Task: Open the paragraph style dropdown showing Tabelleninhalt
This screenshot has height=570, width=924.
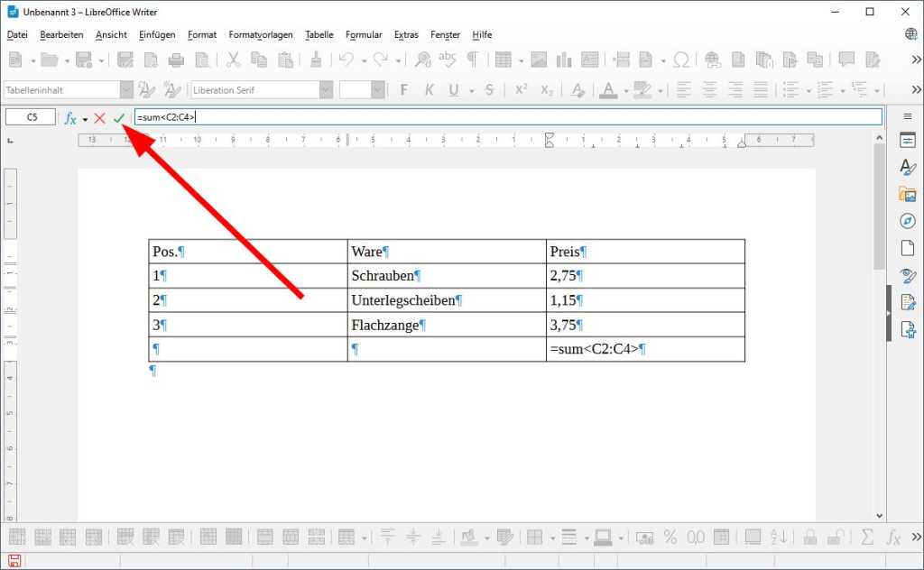Action: (x=125, y=89)
